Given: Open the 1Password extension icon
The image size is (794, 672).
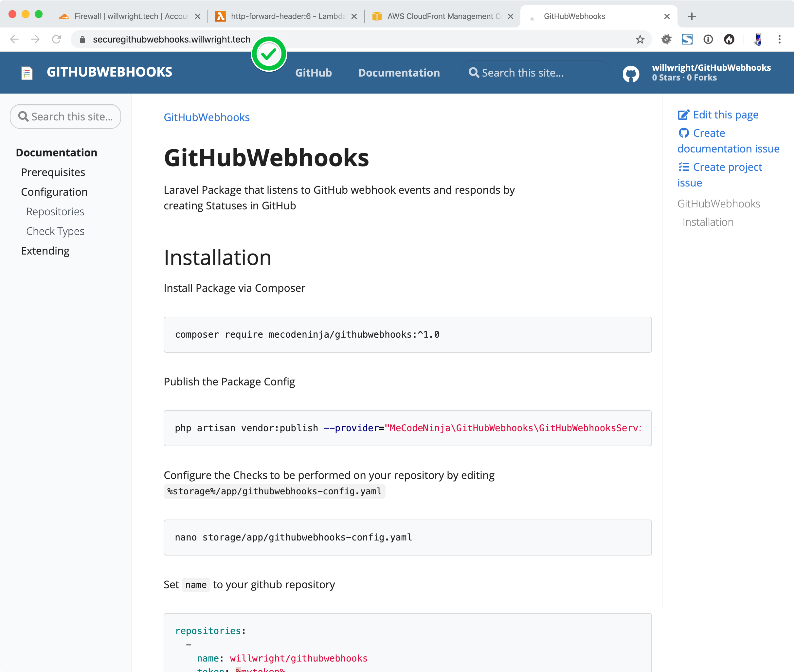Looking at the screenshot, I should pos(708,39).
